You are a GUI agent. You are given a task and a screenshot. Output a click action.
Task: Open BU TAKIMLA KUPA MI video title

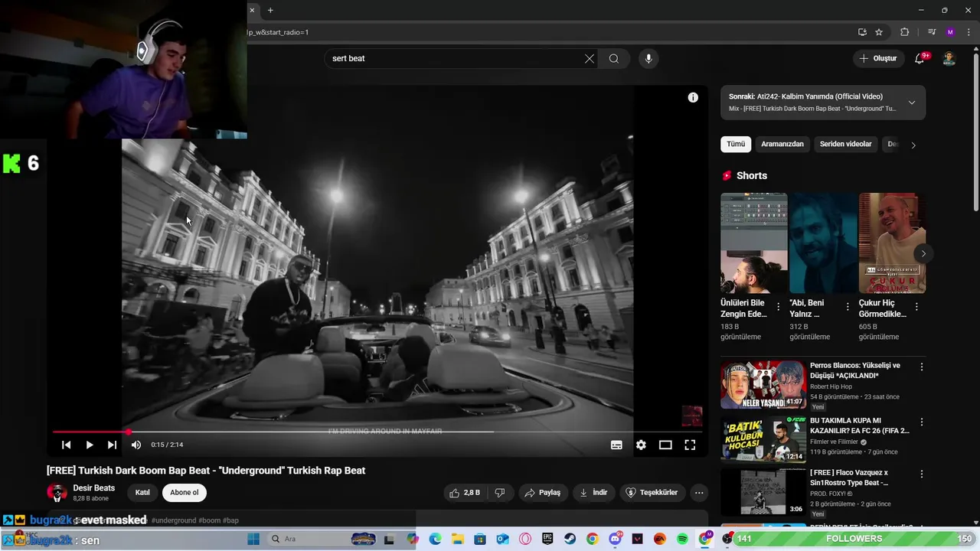(860, 425)
